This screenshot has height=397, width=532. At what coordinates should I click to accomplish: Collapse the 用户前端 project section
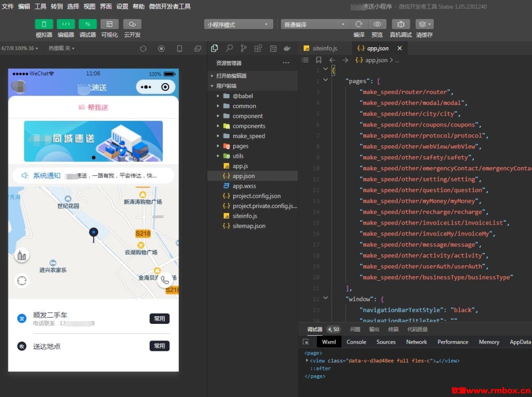tap(253, 86)
